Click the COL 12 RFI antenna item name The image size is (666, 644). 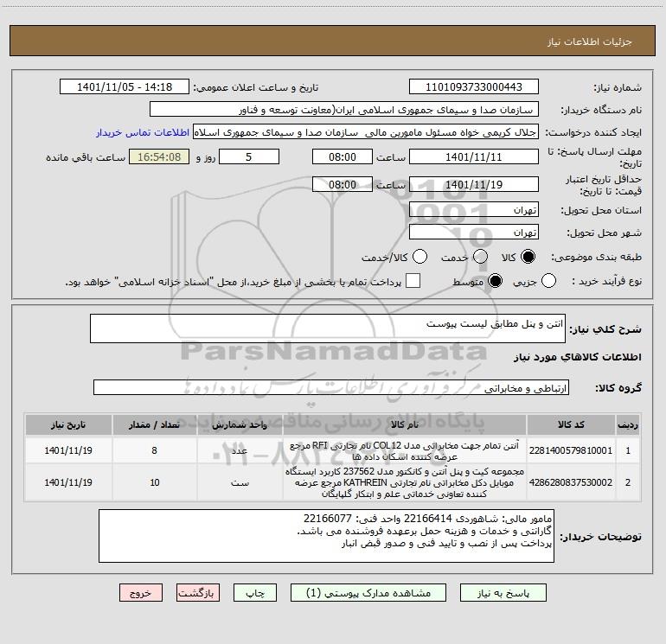pyautogui.click(x=405, y=451)
